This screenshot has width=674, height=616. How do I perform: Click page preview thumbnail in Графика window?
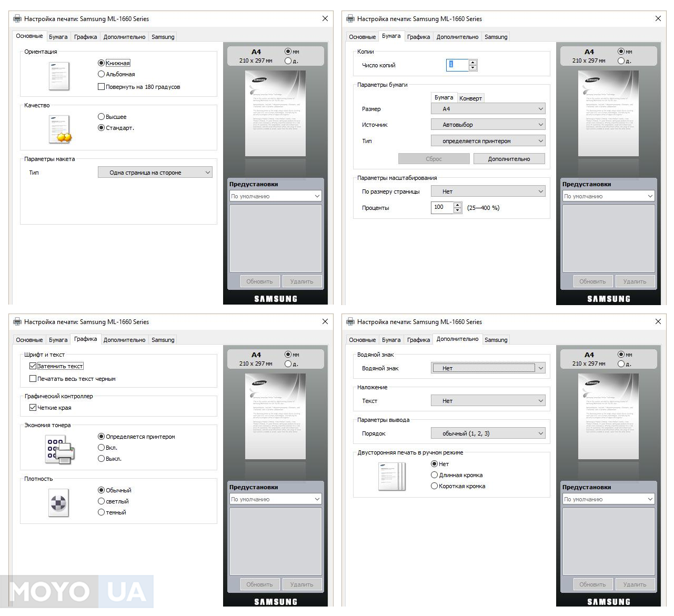coord(276,416)
